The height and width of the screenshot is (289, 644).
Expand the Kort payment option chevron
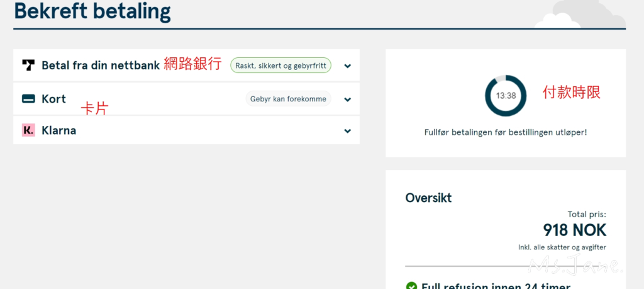[347, 99]
